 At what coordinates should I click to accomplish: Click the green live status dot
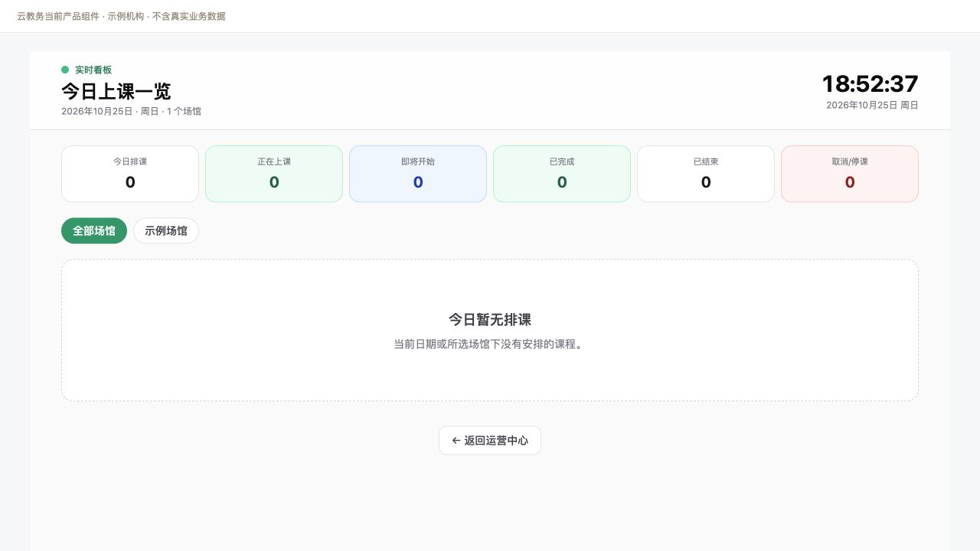point(65,70)
